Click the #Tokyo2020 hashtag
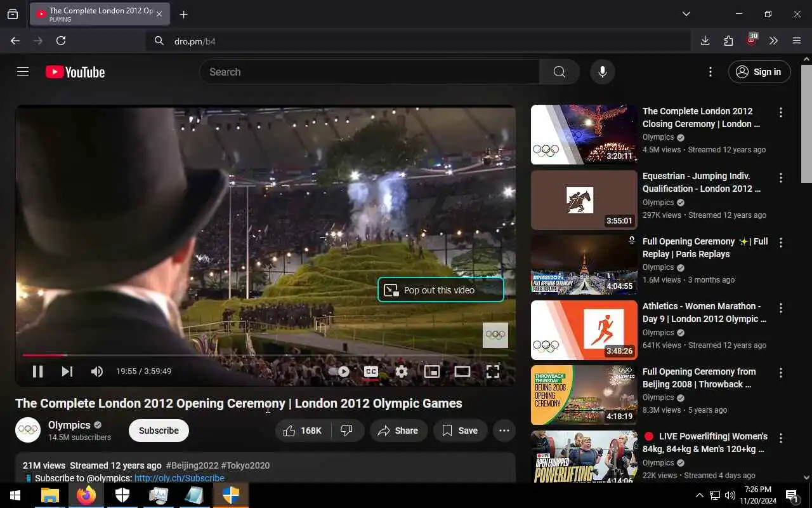 [x=246, y=465]
